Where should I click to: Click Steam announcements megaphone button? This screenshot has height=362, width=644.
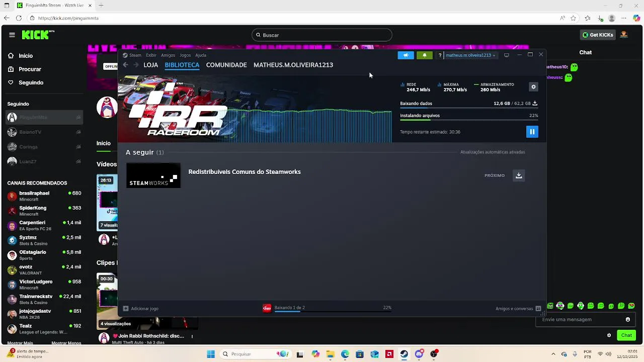point(406,55)
